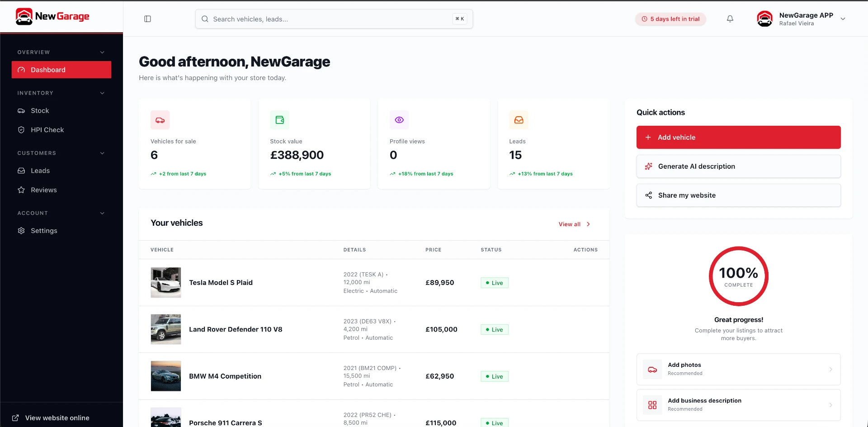This screenshot has width=868, height=427.
Task: Open Dashboard in the sidebar
Action: click(61, 70)
